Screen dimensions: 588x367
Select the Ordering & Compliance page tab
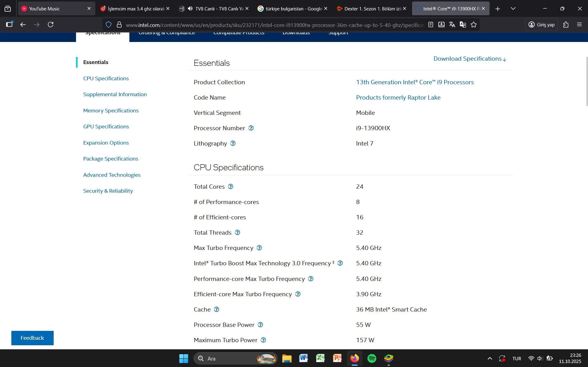167,33
